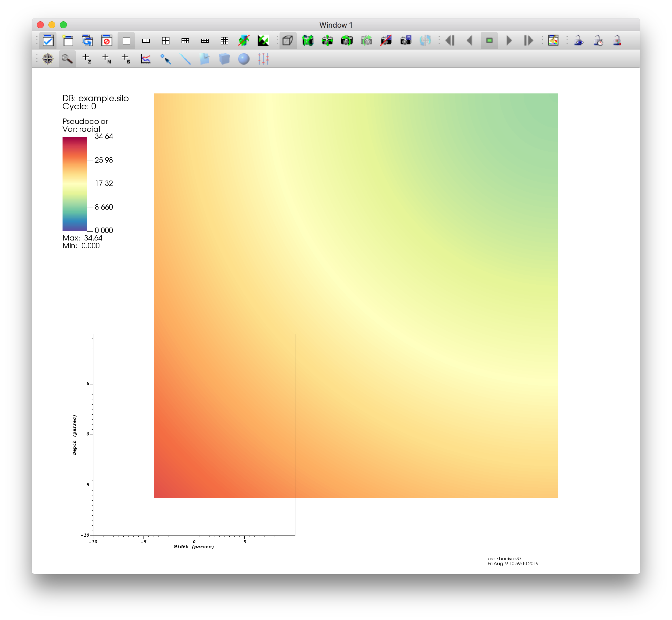672x620 pixels.
Task: Select the zoom magnifier mode
Action: (x=67, y=59)
